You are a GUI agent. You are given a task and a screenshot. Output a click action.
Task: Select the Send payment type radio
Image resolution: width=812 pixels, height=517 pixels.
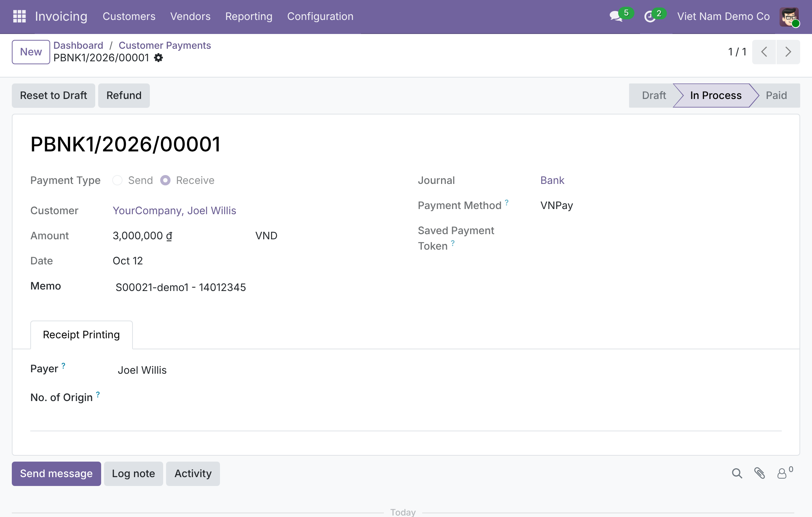pos(117,180)
